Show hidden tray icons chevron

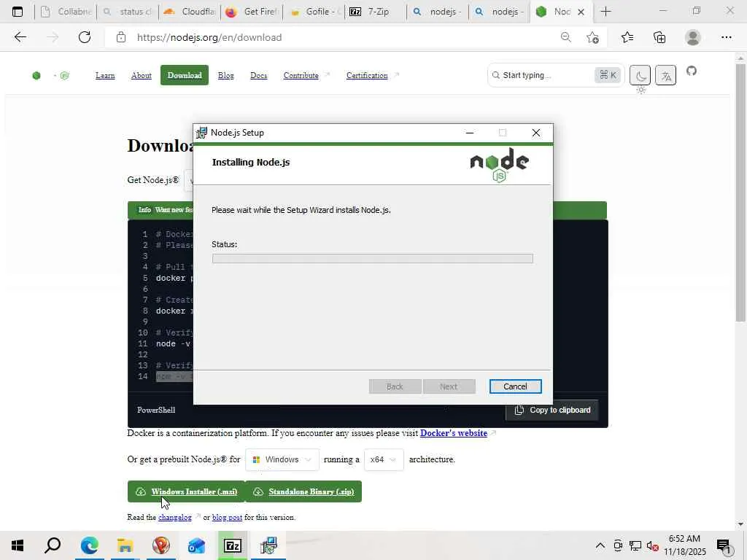[x=600, y=545]
